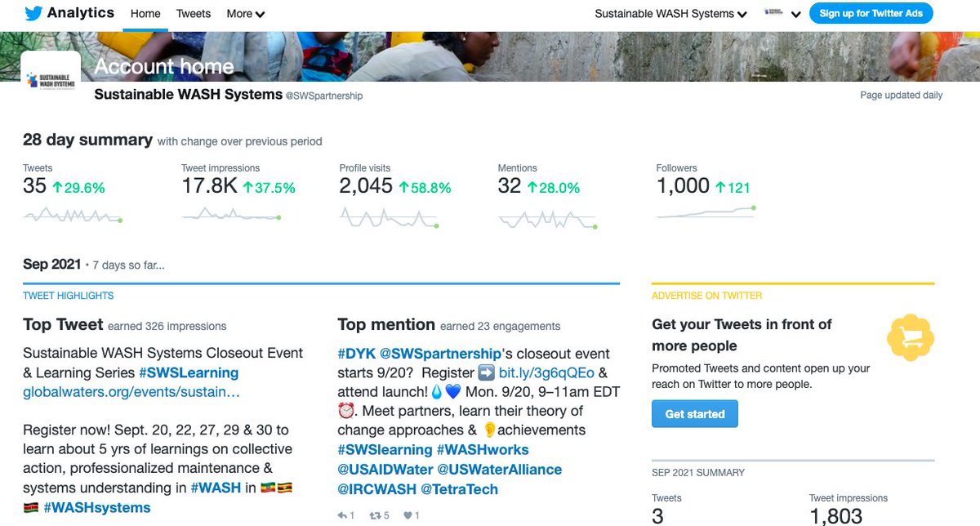Open the Home tab
This screenshot has height=526, width=980.
click(145, 14)
